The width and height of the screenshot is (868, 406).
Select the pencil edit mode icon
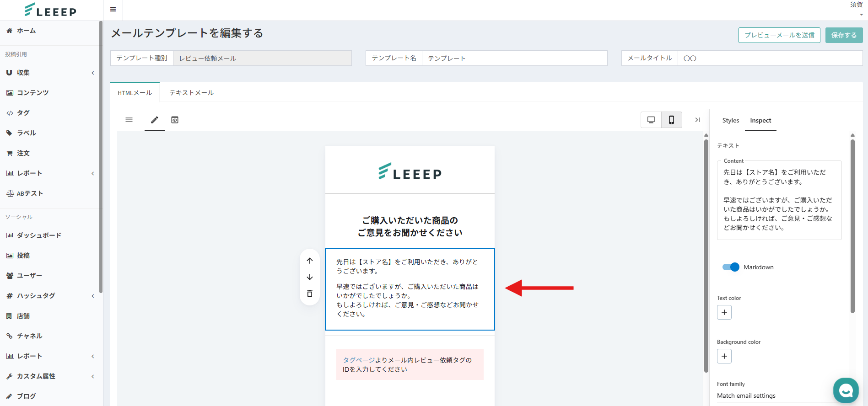pos(155,120)
